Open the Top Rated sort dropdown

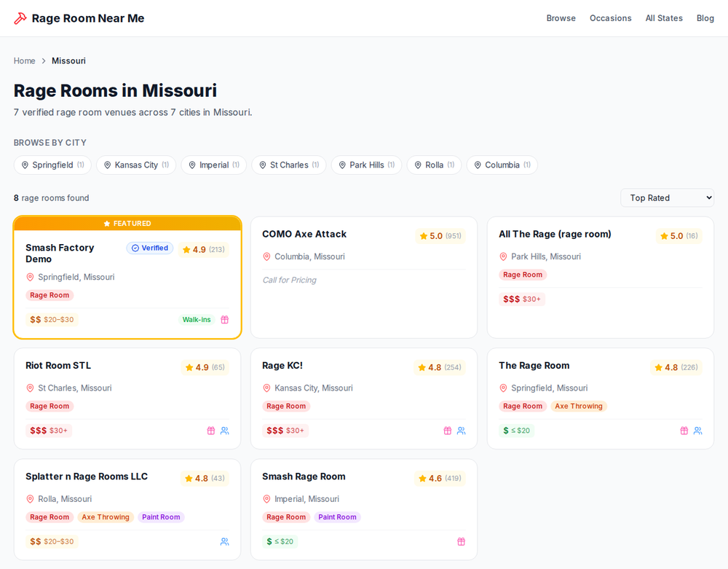click(667, 198)
